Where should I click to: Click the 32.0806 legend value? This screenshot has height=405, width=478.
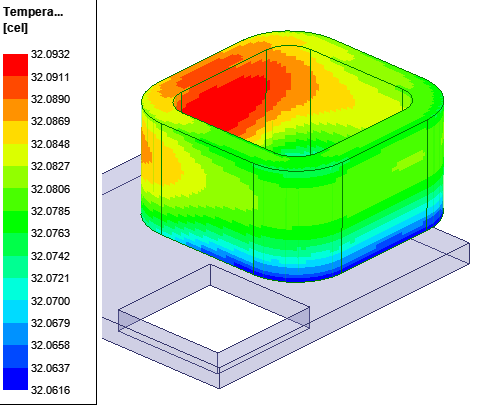[x=50, y=189]
